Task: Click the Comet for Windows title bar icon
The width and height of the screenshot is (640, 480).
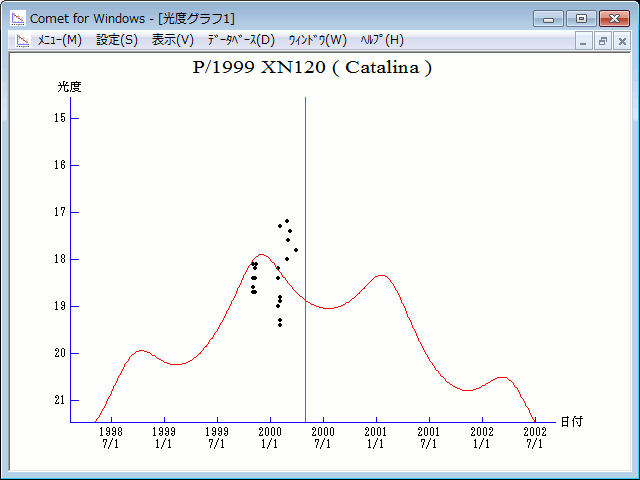Action: click(17, 18)
